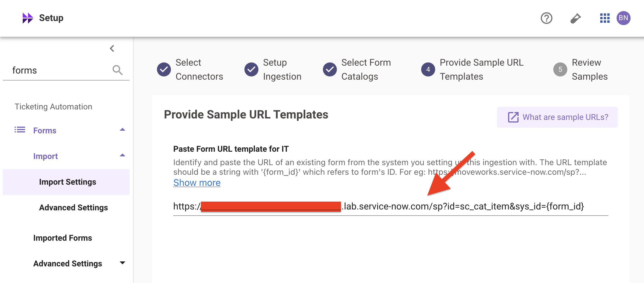Click the search magnifier icon in sidebar
This screenshot has width=644, height=283.
coord(118,70)
